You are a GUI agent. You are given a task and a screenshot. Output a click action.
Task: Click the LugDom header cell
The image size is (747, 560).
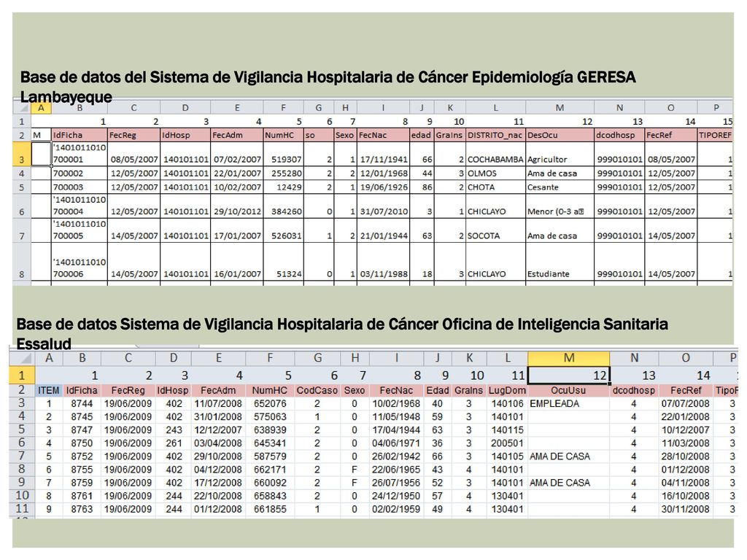508,391
